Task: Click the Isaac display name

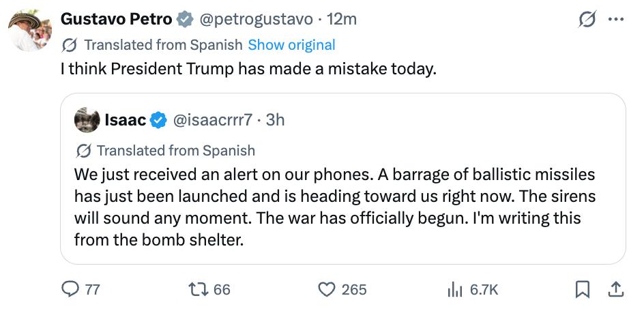Action: (125, 120)
